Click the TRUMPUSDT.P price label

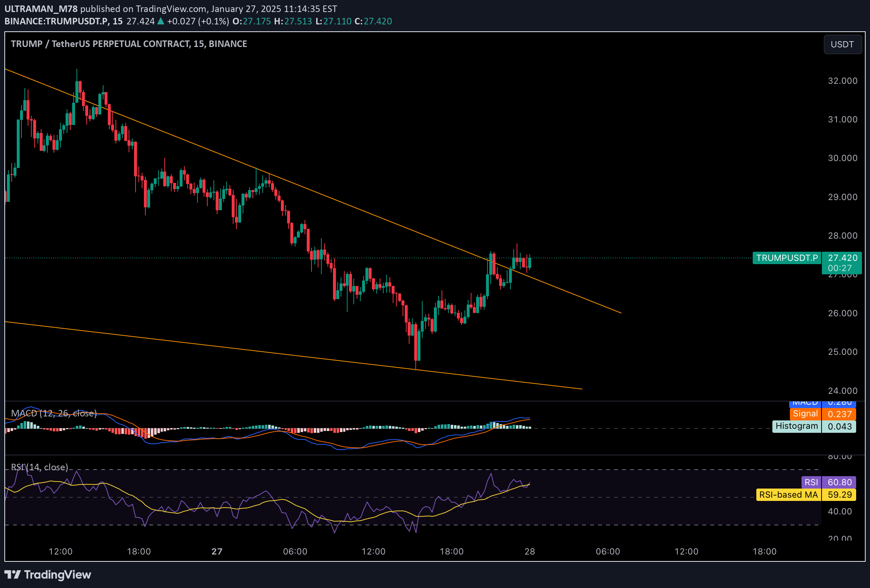pyautogui.click(x=787, y=258)
